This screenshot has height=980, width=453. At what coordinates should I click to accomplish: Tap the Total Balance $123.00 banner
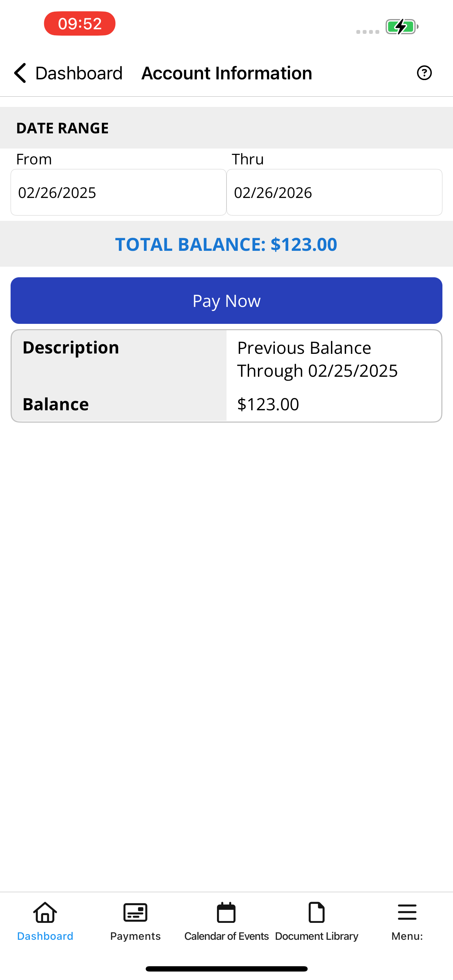coord(226,244)
